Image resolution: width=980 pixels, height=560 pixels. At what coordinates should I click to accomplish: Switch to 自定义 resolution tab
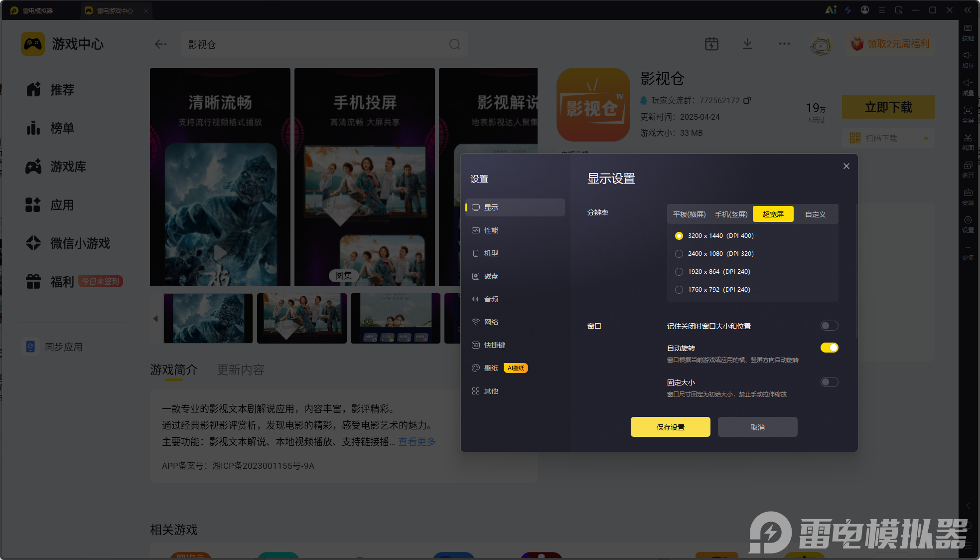point(815,214)
